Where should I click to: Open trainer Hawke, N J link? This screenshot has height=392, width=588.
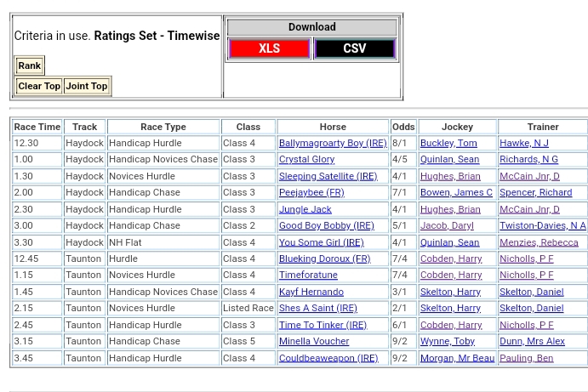tap(523, 143)
